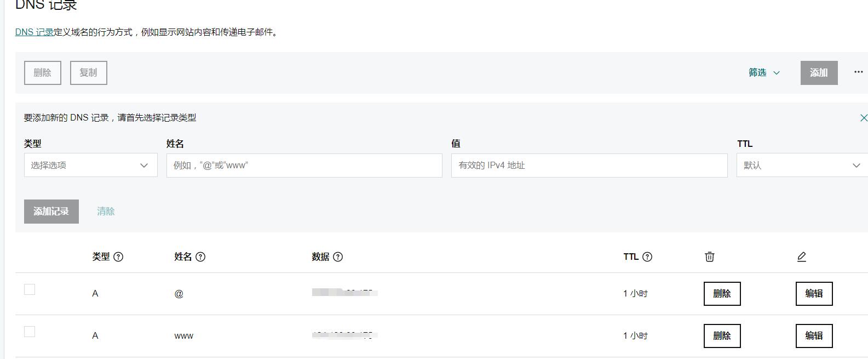Close the add DNS record panel
868x359 pixels.
[864, 118]
